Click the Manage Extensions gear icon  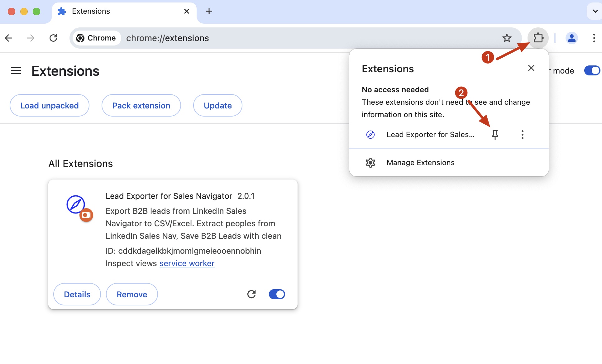[370, 162]
